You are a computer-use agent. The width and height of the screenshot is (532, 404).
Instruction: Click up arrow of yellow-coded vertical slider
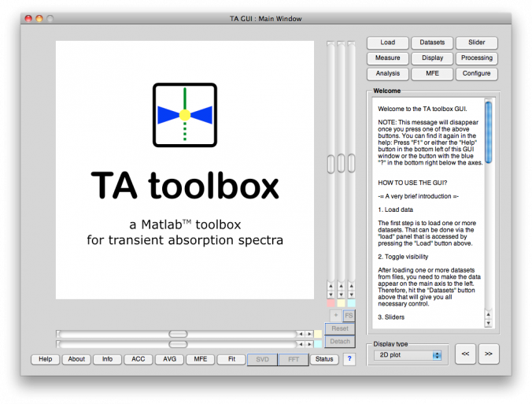click(341, 286)
